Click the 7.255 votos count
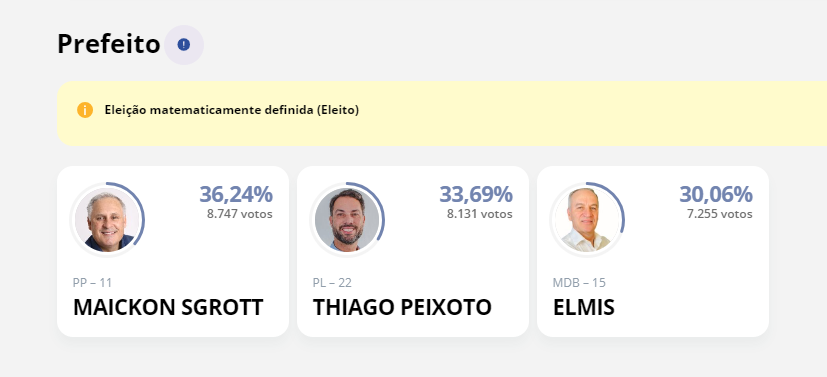 tap(719, 214)
